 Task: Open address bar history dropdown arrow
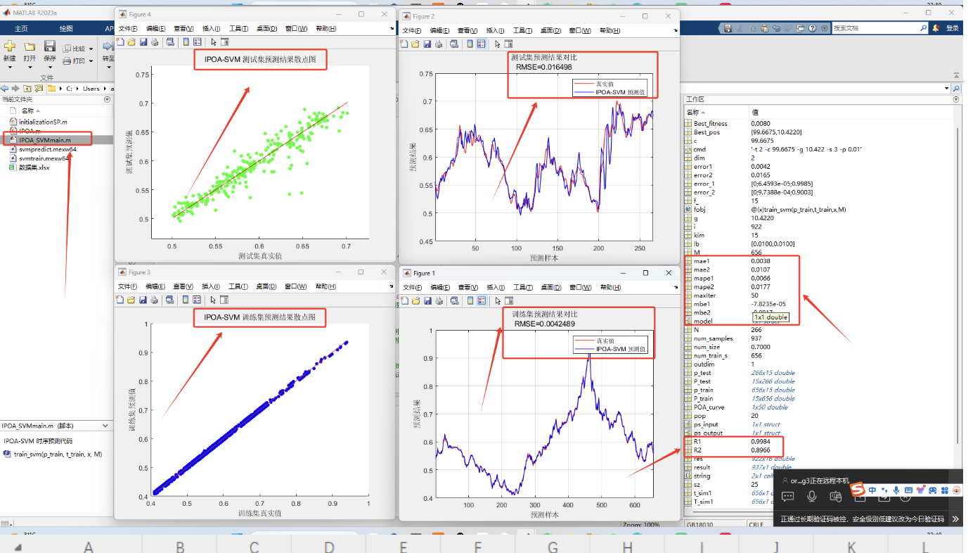[946, 89]
